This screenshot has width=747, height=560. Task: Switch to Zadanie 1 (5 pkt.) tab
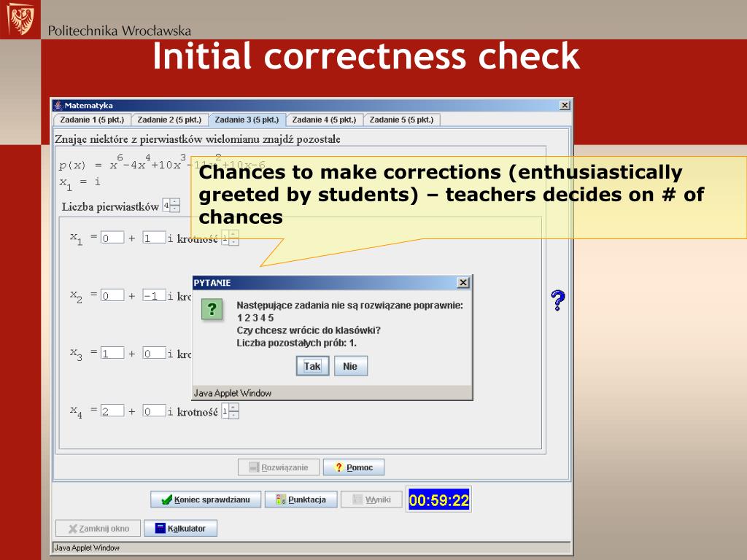(92, 120)
